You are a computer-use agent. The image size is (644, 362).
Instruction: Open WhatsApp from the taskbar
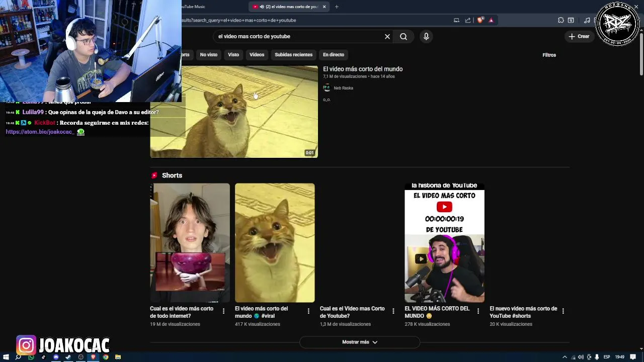[x=31, y=357]
